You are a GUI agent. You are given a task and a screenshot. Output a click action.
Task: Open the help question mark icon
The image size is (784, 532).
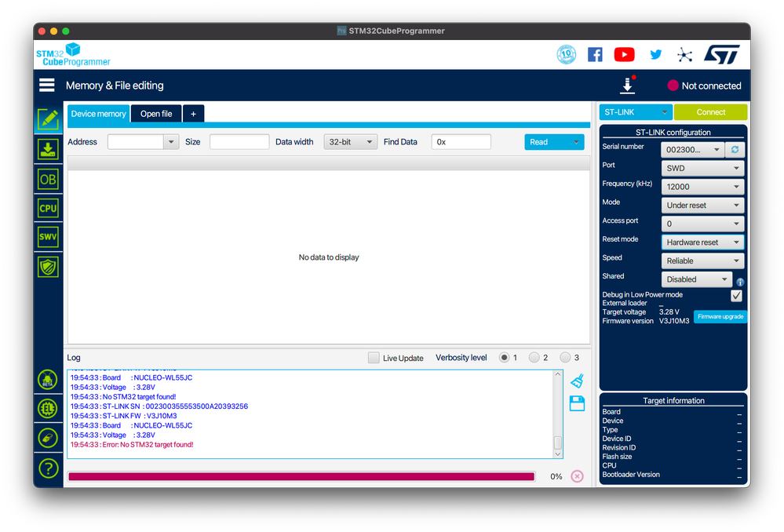coord(48,468)
